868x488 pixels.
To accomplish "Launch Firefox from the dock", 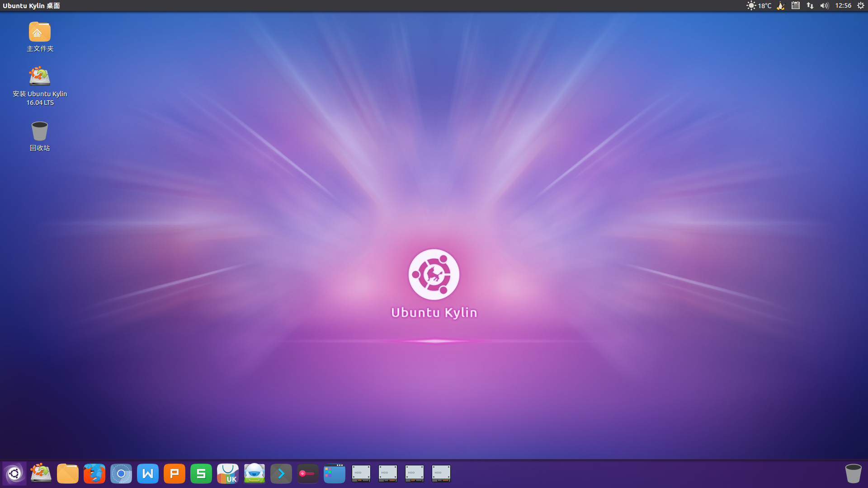I will tap(94, 473).
